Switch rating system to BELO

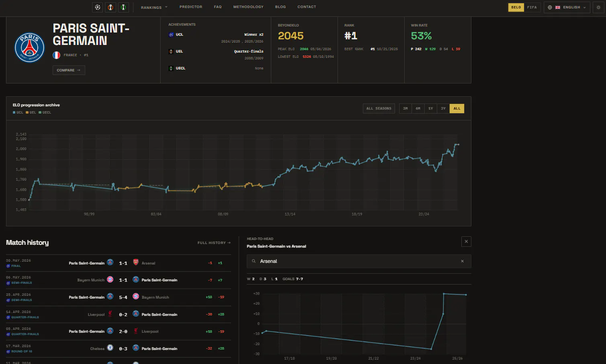[x=516, y=7]
